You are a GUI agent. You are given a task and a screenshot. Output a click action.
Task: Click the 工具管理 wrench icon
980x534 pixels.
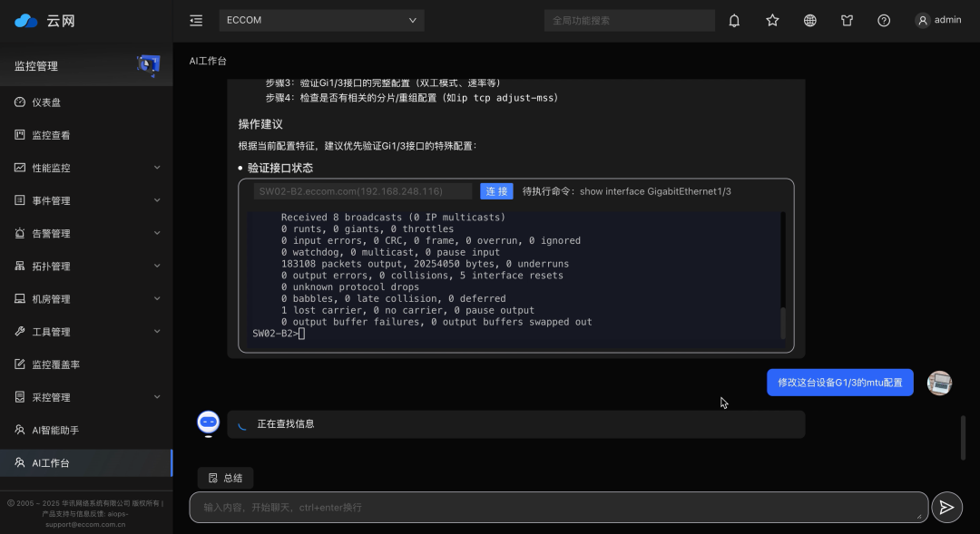20,331
